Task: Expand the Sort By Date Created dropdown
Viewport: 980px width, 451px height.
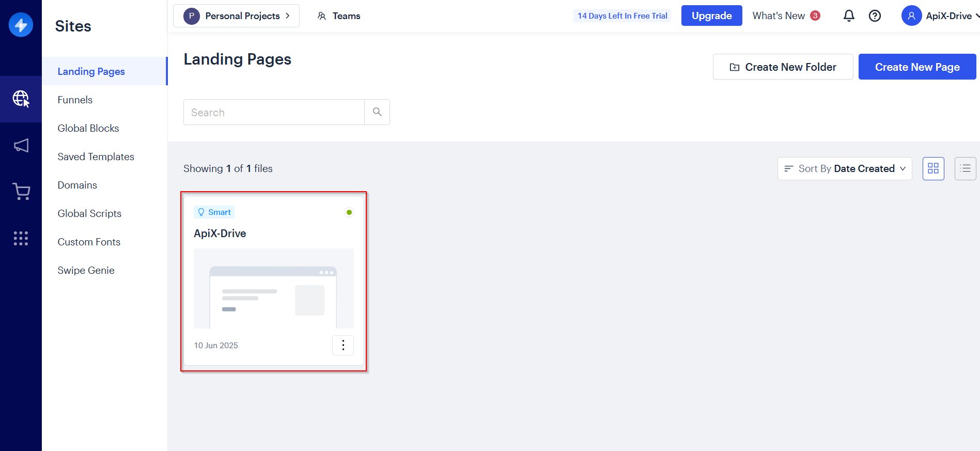Action: (845, 168)
